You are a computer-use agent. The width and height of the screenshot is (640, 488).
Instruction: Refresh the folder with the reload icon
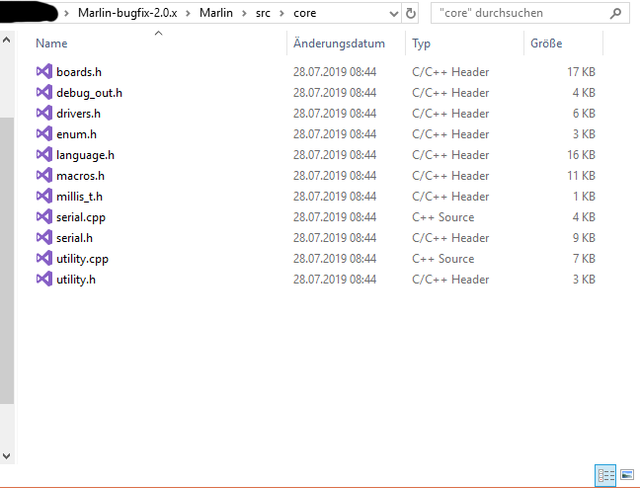(411, 13)
